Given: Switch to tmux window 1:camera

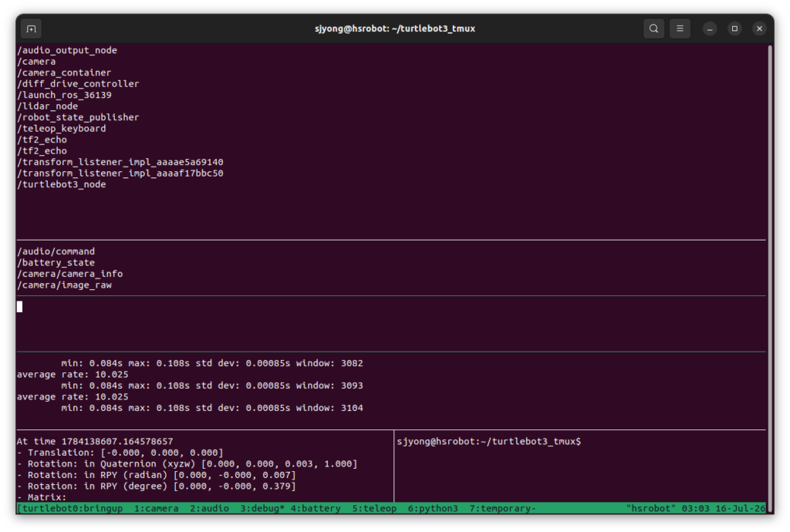Looking at the screenshot, I should coord(156,508).
